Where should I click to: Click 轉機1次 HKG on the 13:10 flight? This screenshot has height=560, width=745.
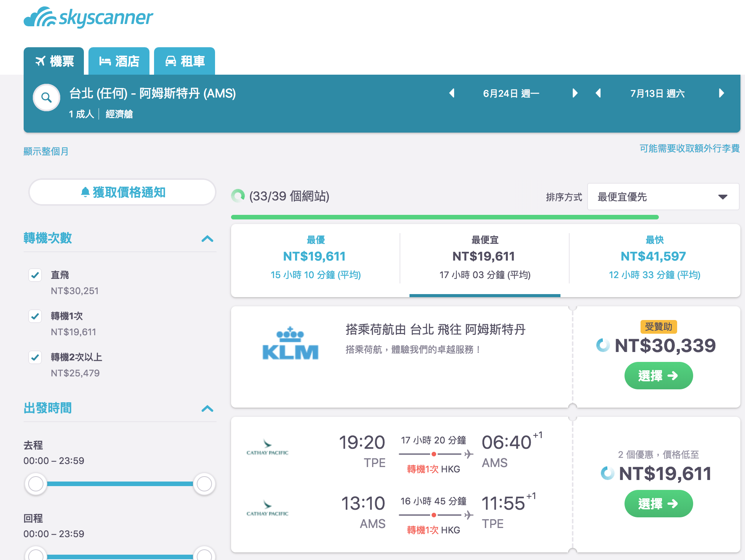click(434, 530)
